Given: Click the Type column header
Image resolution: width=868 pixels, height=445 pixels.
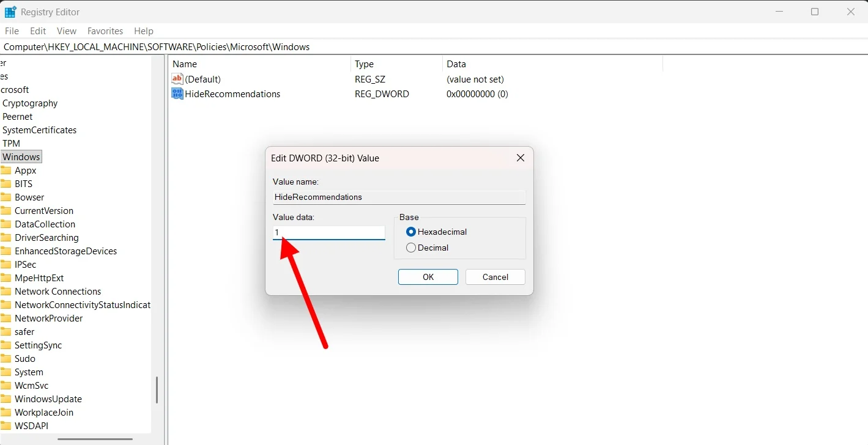Looking at the screenshot, I should click(365, 64).
